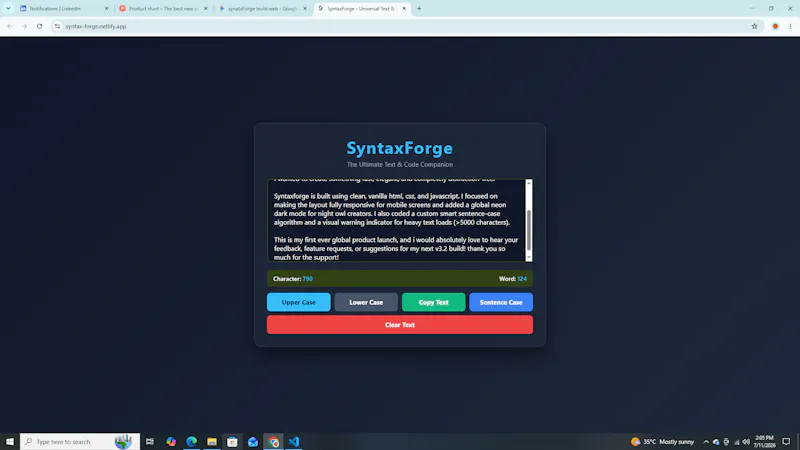Open the notification center icon
The width and height of the screenshot is (800, 450).
pos(786,441)
